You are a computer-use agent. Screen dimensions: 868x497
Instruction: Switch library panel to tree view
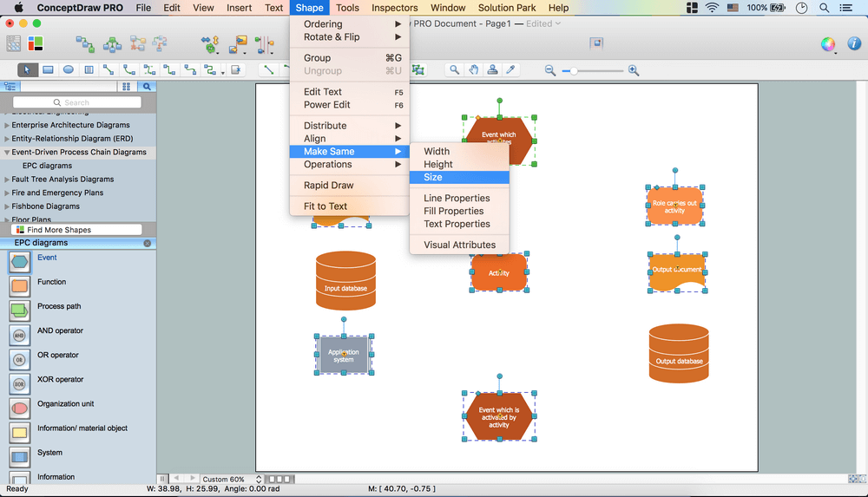coord(10,87)
